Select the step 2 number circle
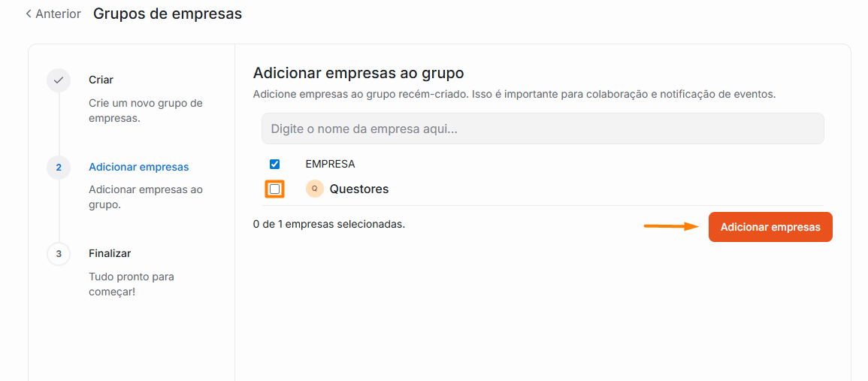 (x=59, y=167)
